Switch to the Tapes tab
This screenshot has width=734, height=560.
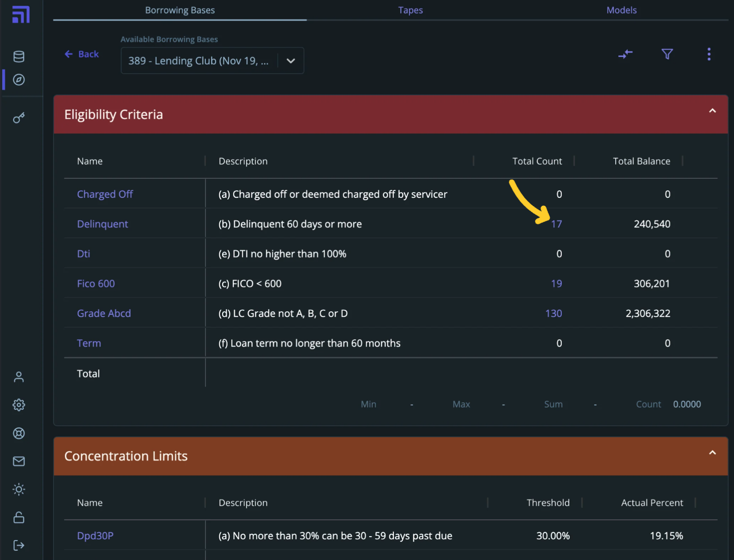(410, 10)
